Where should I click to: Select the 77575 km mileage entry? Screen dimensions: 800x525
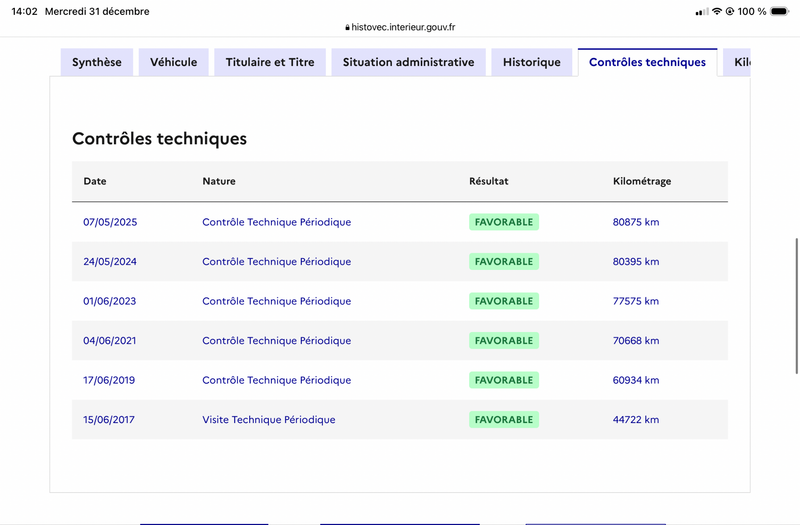point(636,301)
